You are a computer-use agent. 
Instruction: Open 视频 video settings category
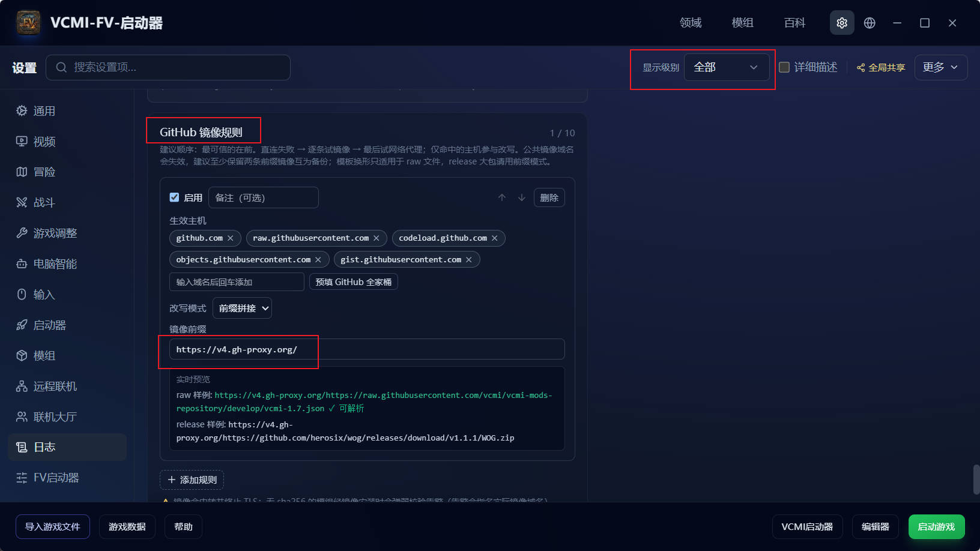pyautogui.click(x=67, y=142)
